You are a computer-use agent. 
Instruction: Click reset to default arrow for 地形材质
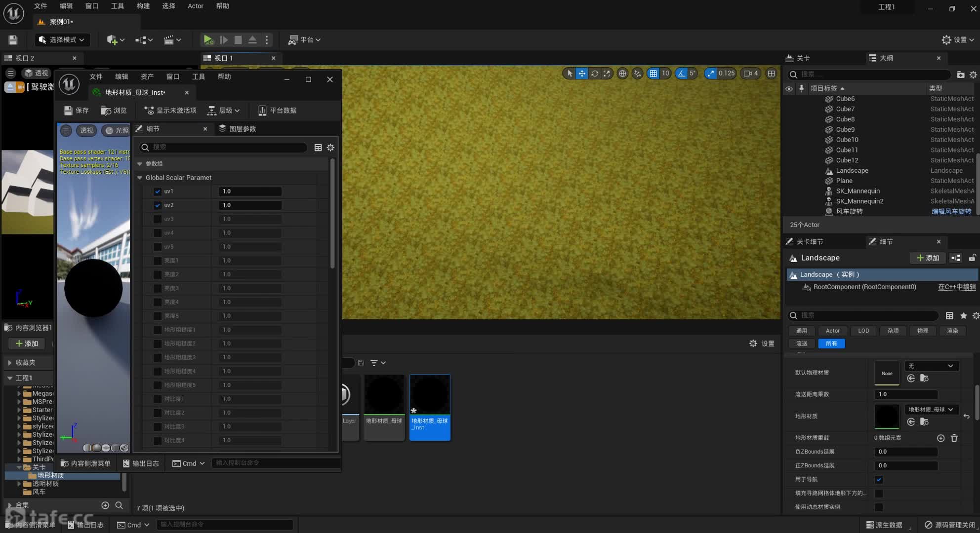click(966, 417)
